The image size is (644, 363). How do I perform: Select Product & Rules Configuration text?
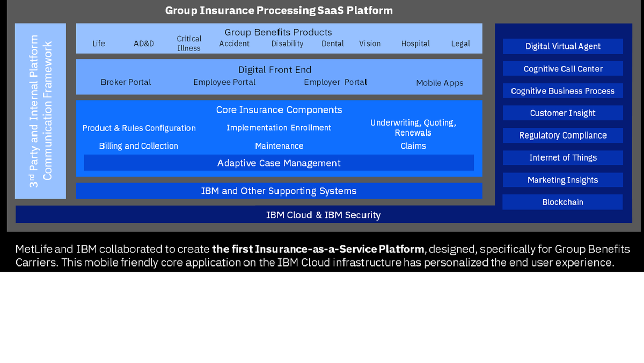[x=139, y=128]
